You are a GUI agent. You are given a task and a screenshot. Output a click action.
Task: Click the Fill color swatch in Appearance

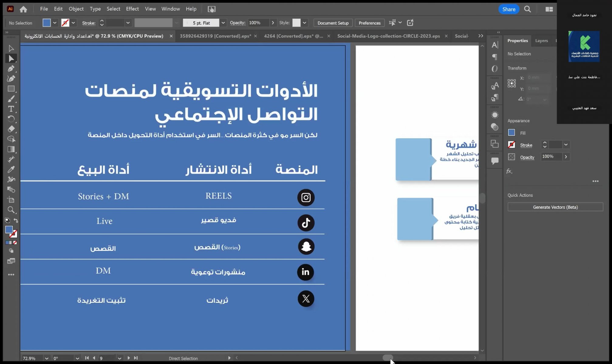pyautogui.click(x=511, y=133)
